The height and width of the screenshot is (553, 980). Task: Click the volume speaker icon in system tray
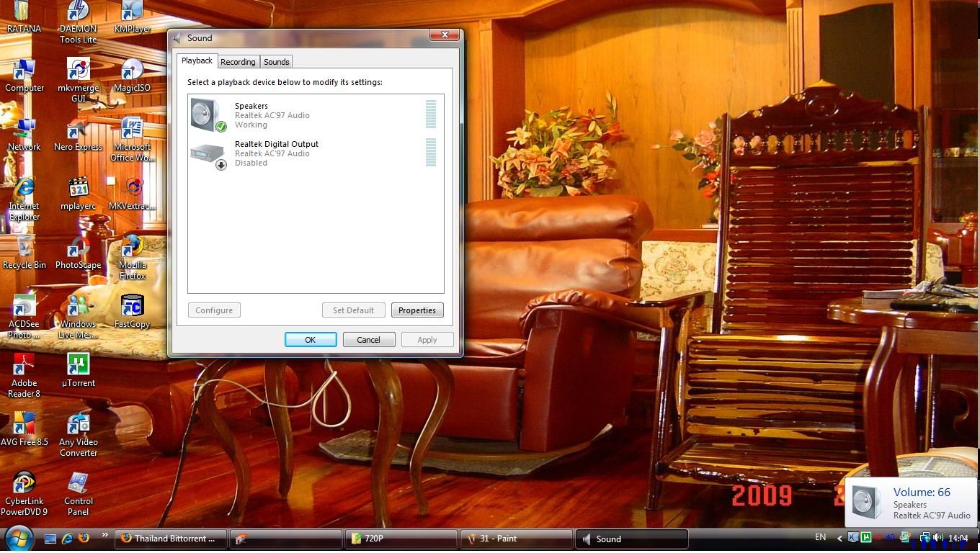[x=937, y=537]
